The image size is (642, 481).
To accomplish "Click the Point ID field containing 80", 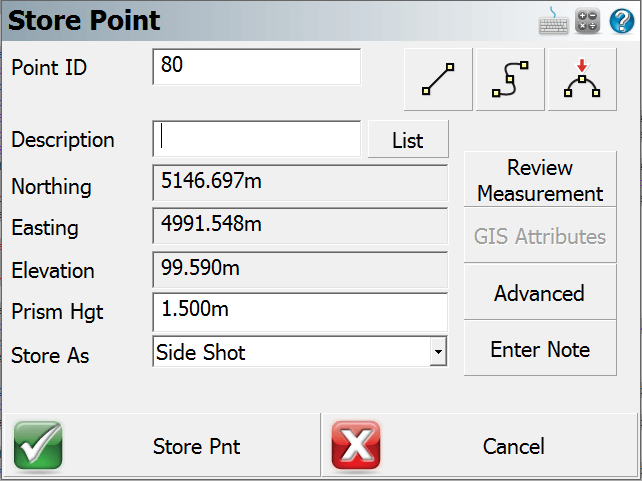I will pyautogui.click(x=257, y=67).
